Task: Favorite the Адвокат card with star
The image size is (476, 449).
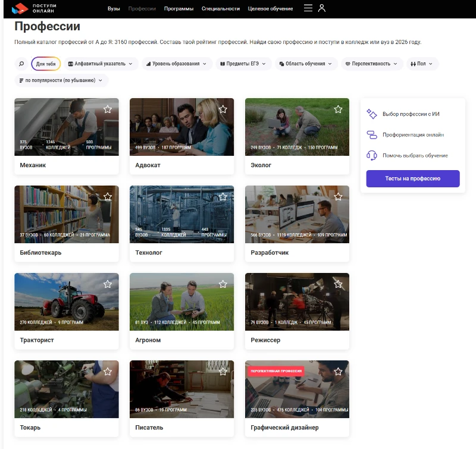Action: (x=223, y=109)
